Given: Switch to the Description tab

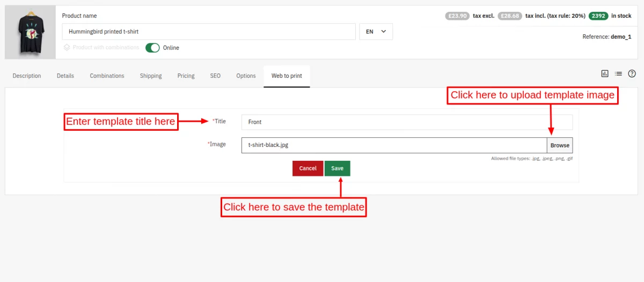Looking at the screenshot, I should 27,76.
